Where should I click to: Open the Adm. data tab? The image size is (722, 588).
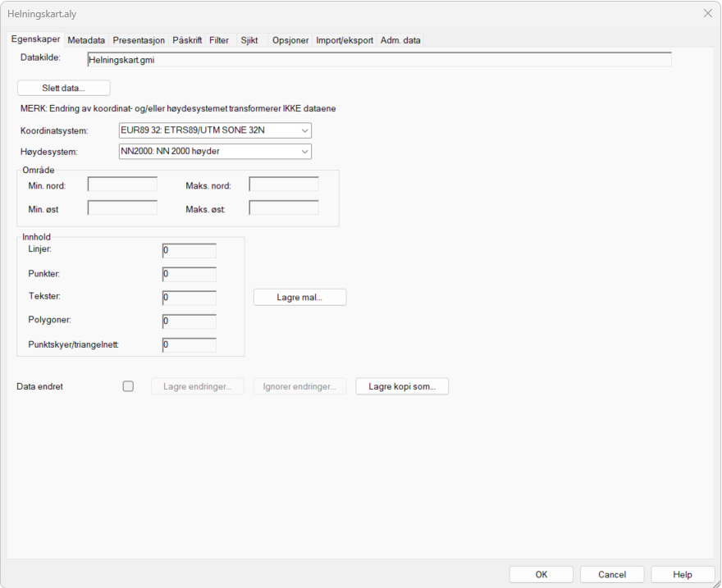pyautogui.click(x=400, y=40)
